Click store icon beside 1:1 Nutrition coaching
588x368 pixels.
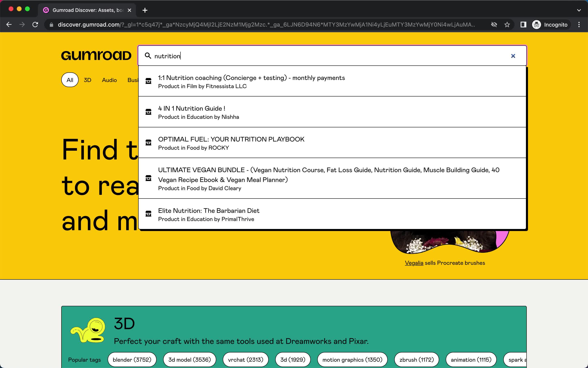coord(148,81)
